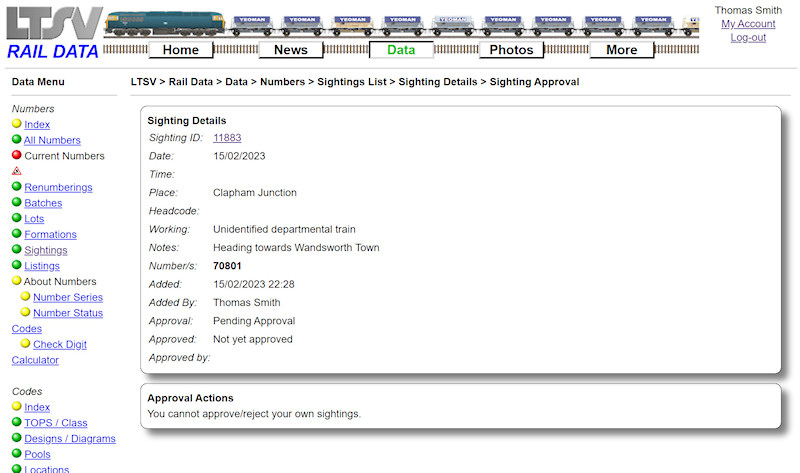
Task: Click yellow bullet beside Check Digit
Action: pos(26,343)
